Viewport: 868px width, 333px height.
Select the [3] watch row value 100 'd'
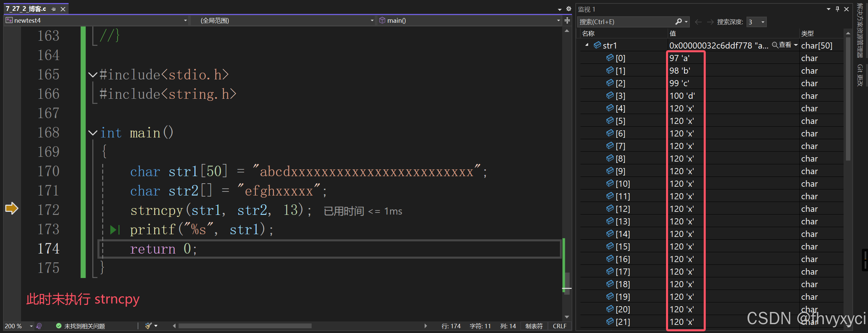682,96
